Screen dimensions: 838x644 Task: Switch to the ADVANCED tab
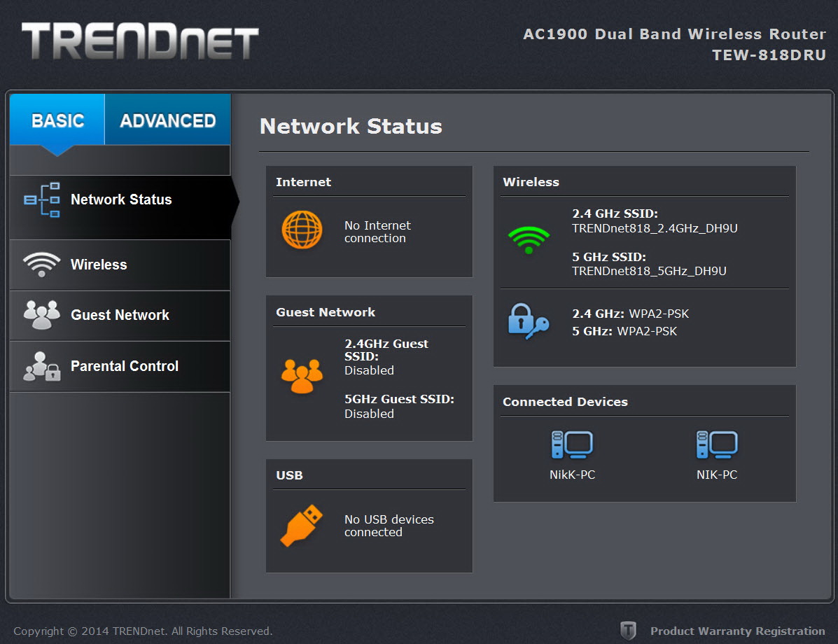coord(168,120)
